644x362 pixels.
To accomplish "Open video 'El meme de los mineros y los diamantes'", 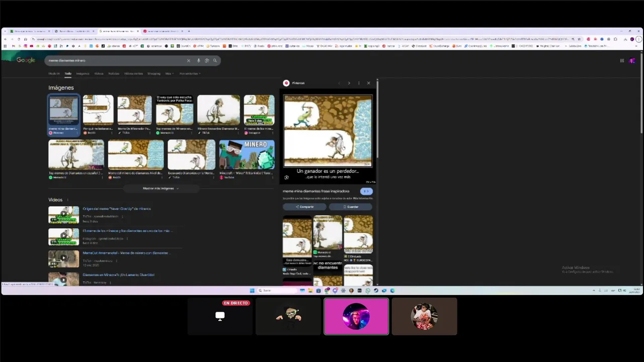I will coord(128,231).
